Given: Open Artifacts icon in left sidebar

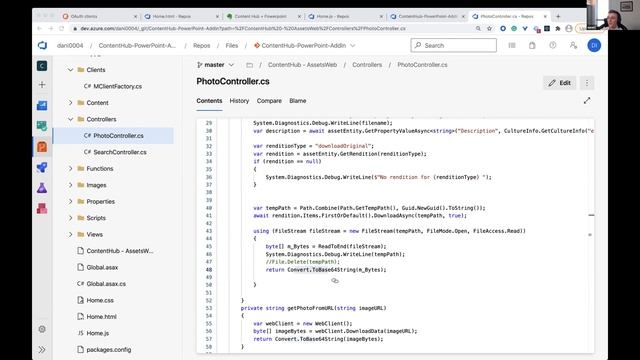Looking at the screenshot, I should coord(42,209).
